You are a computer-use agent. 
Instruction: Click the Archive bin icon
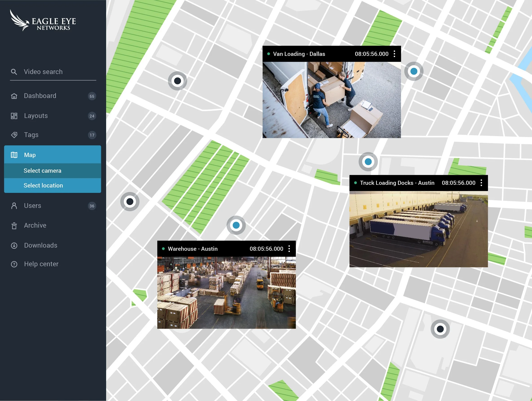click(14, 226)
